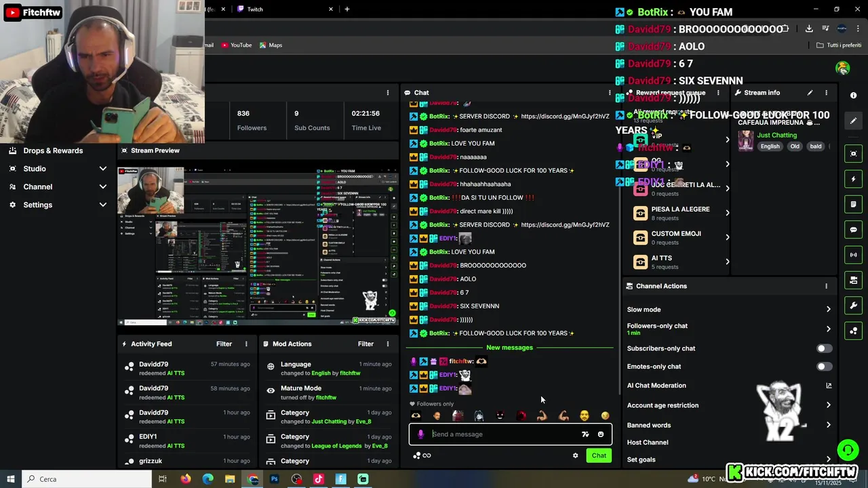Open AI Chat Moderation external link icon

[x=828, y=386]
